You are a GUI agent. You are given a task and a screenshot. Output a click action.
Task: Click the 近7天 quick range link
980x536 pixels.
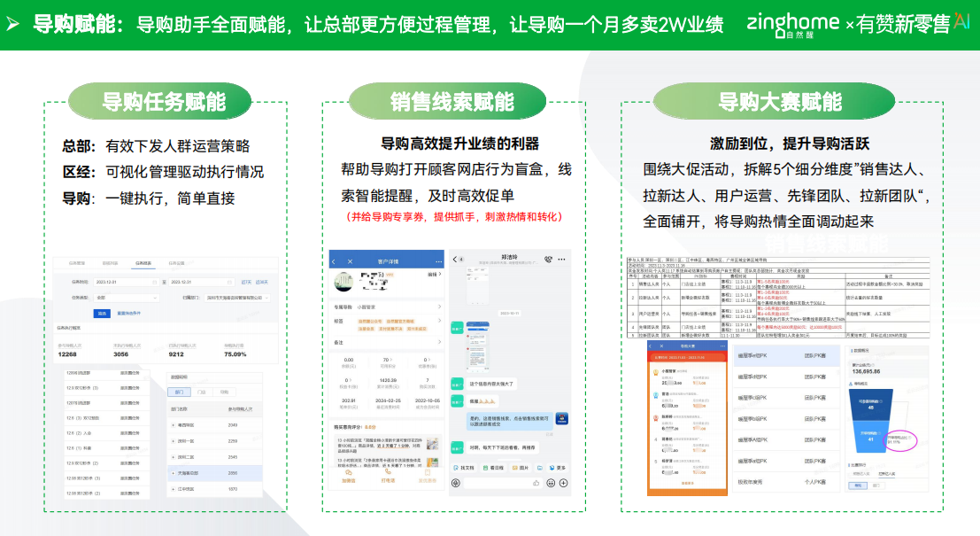coord(246,282)
